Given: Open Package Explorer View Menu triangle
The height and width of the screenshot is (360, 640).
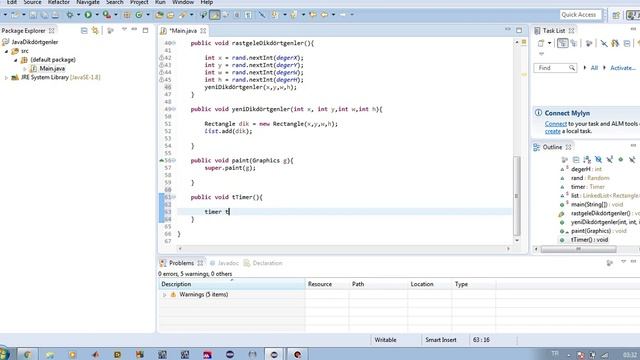Looking at the screenshot, I should [x=124, y=30].
